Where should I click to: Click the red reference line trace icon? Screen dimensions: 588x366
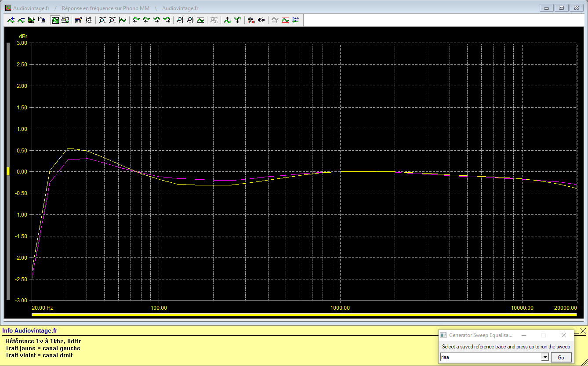point(285,20)
